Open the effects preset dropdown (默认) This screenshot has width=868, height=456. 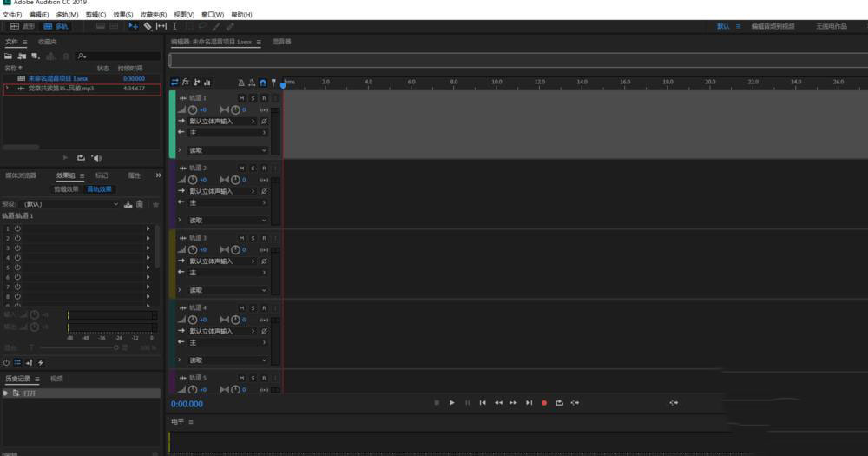(70, 204)
